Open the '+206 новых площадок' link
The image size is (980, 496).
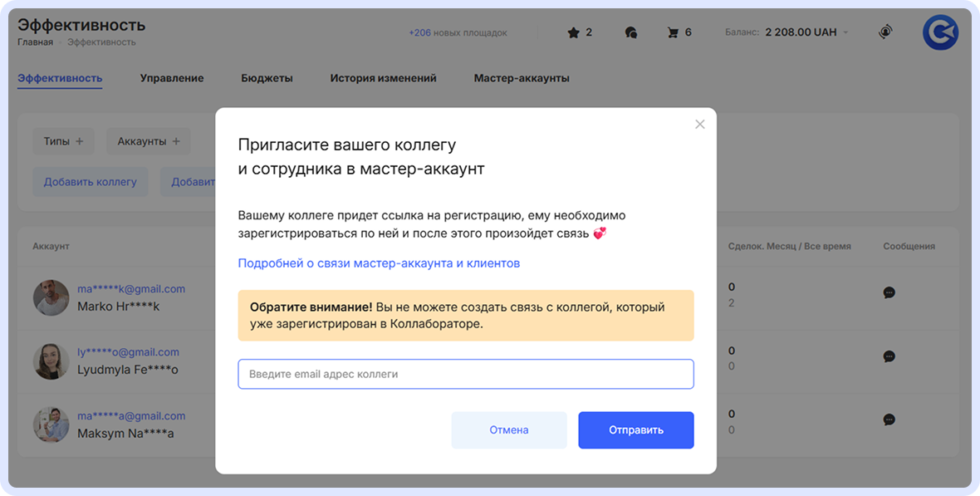pyautogui.click(x=459, y=32)
